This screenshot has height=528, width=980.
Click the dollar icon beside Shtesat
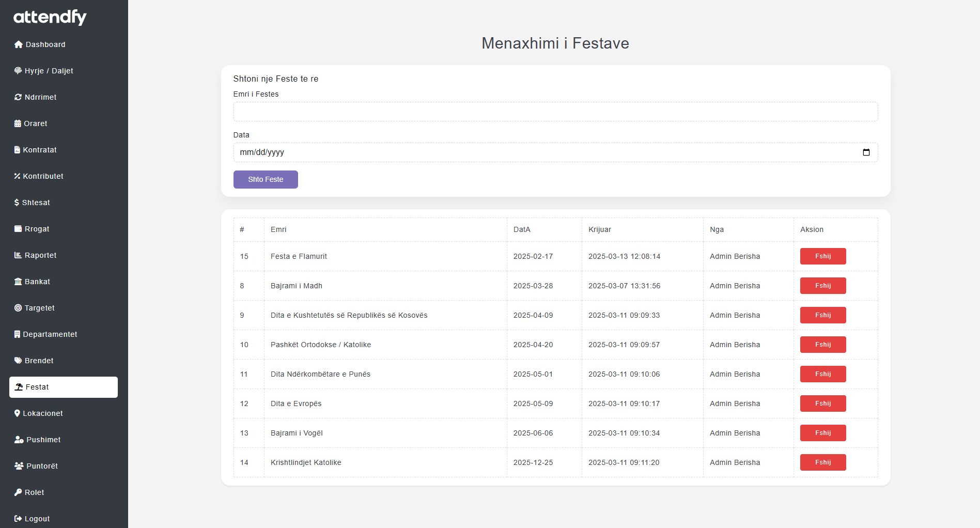pyautogui.click(x=17, y=203)
